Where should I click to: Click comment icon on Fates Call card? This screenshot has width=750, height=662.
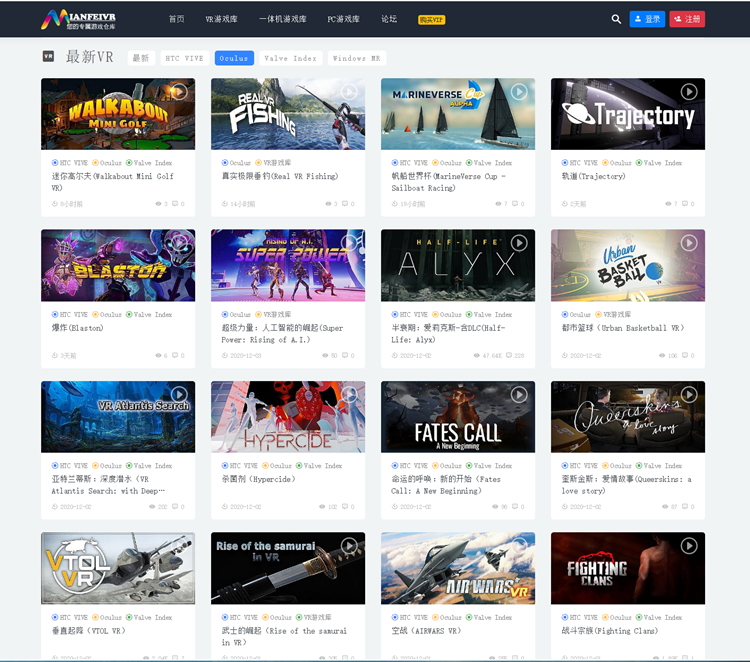[515, 507]
